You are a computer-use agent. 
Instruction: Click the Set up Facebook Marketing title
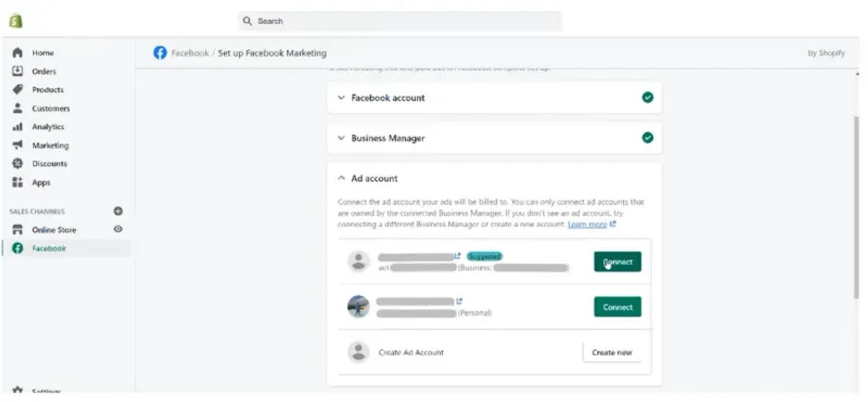tap(272, 53)
